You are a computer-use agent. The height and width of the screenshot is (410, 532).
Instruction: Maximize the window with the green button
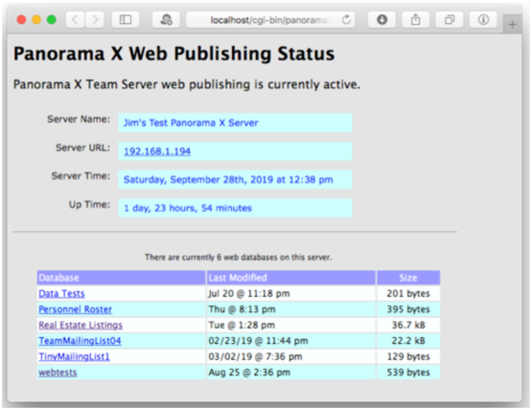point(52,20)
